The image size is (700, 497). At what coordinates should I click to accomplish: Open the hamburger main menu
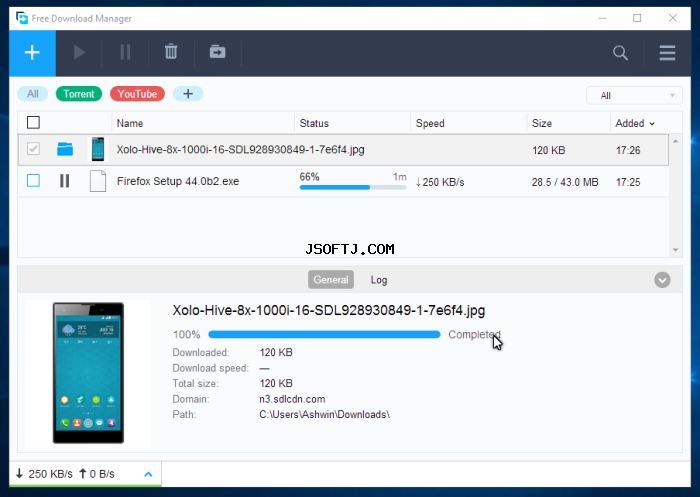click(x=667, y=53)
